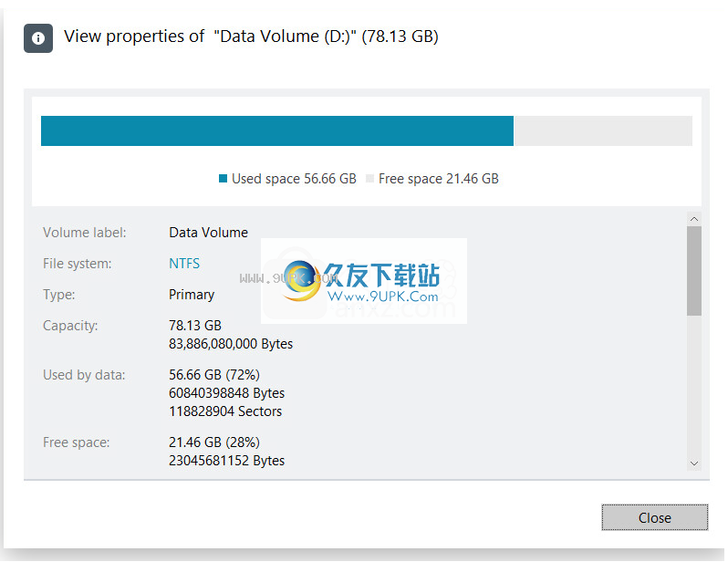Click the properties list scrollbar thumb

coord(694,271)
